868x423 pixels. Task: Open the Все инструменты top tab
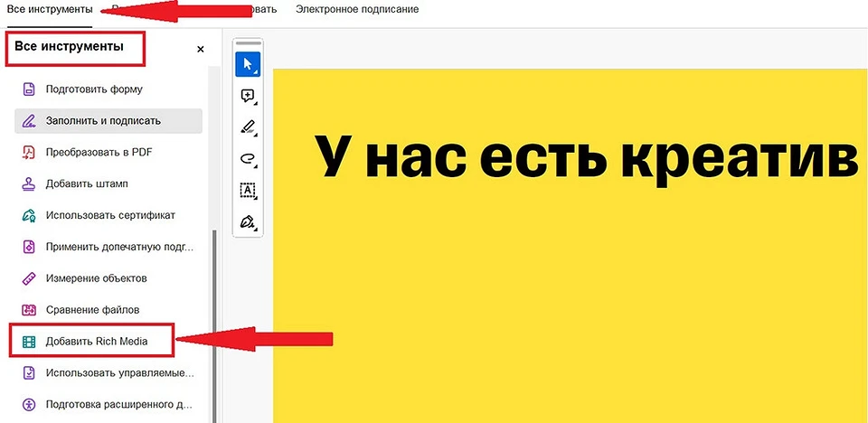[x=49, y=9]
